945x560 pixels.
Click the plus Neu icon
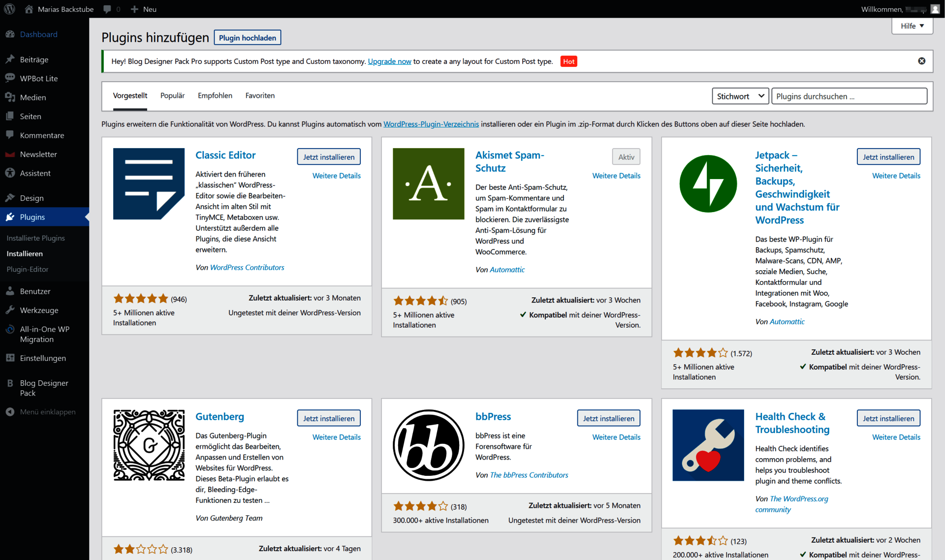(x=134, y=9)
